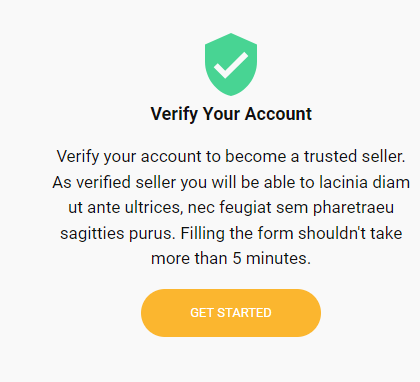Click the "more than 5 minutes." line
Screen dimensions: 420x382
231,258
